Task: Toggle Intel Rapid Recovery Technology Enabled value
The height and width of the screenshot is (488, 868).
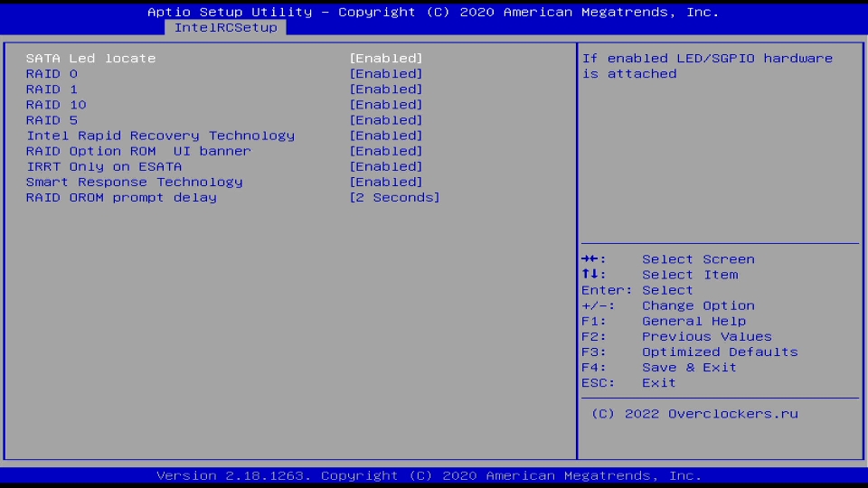Action: point(386,136)
